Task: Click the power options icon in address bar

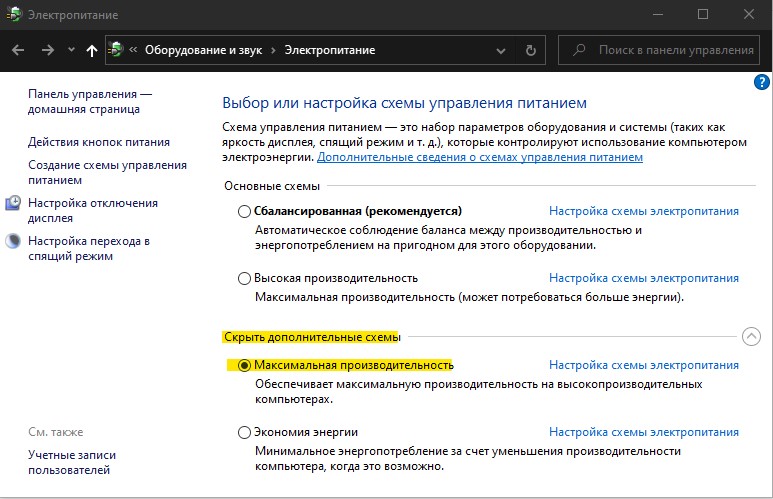Action: pos(115,50)
